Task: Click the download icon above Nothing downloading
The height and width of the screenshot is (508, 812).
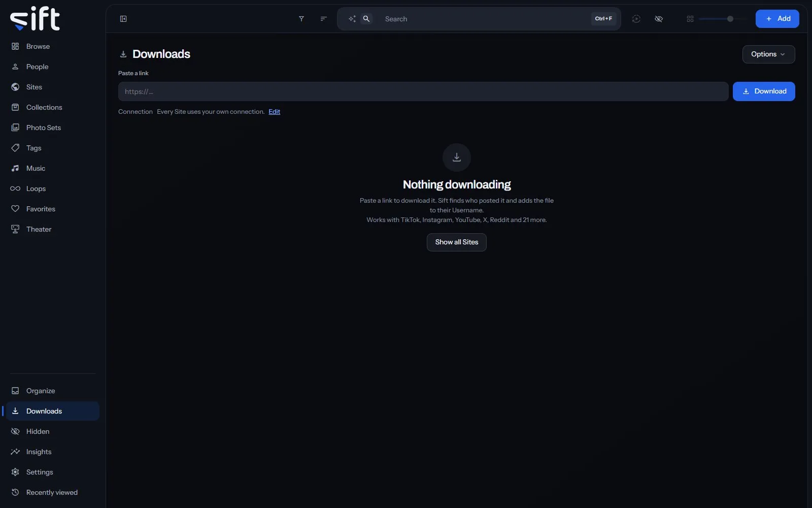Action: click(x=457, y=157)
